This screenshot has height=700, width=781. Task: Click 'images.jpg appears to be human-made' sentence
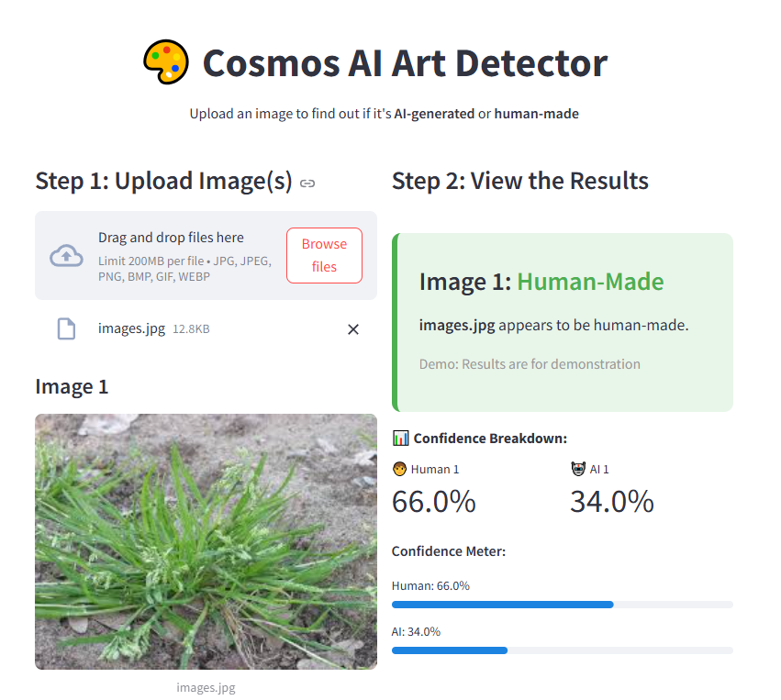click(553, 325)
